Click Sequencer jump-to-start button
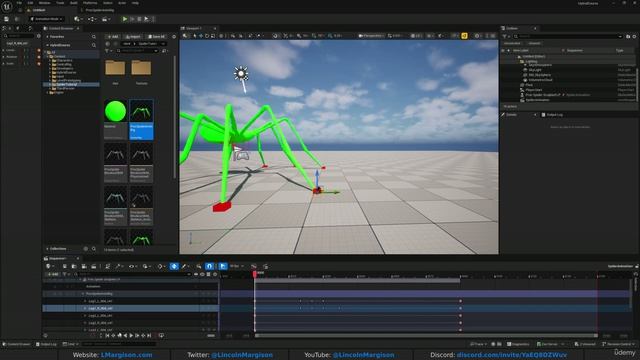This screenshot has height=360, width=640. point(107,336)
